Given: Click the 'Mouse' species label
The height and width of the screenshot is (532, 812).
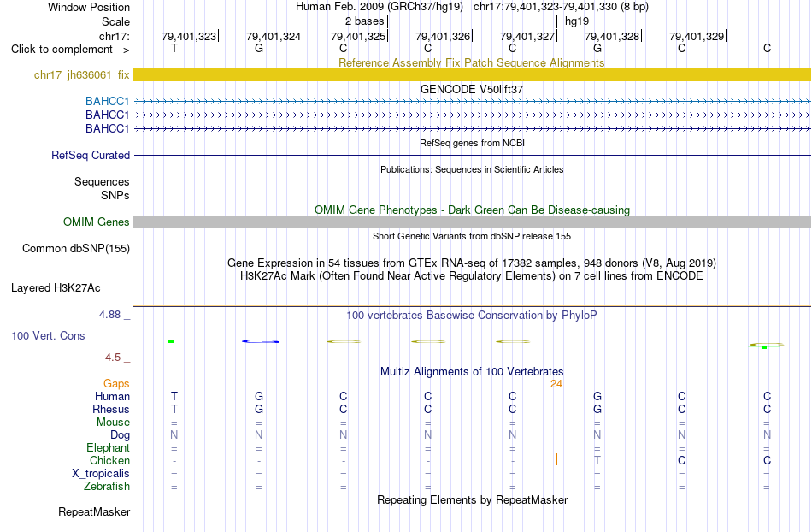Looking at the screenshot, I should pyautogui.click(x=113, y=423).
